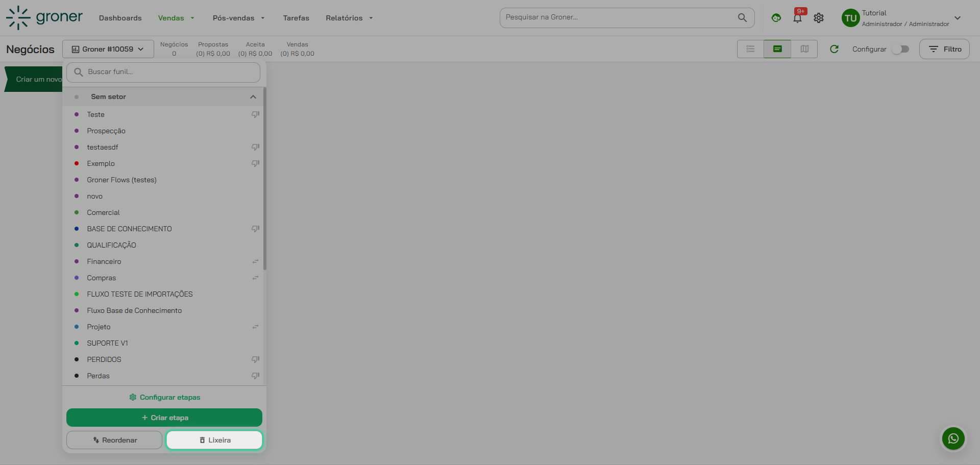Switch to list view icon
The image size is (980, 465).
[x=750, y=49]
